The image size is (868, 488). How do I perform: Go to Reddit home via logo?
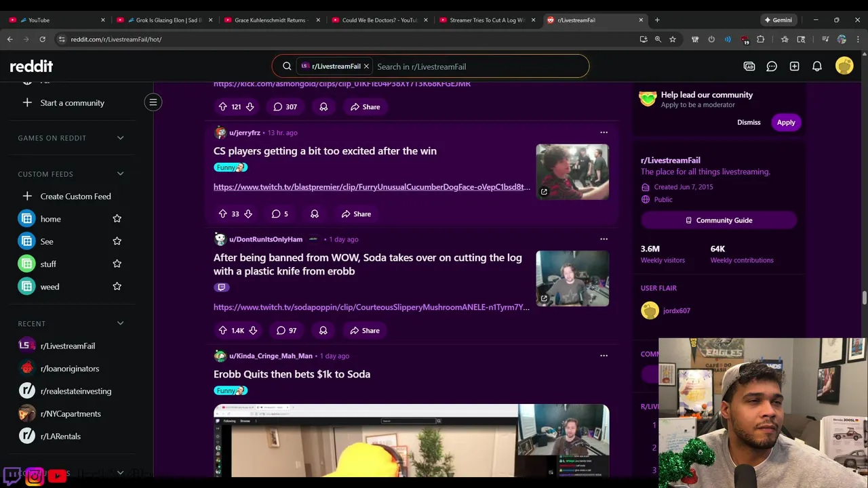pyautogui.click(x=31, y=66)
